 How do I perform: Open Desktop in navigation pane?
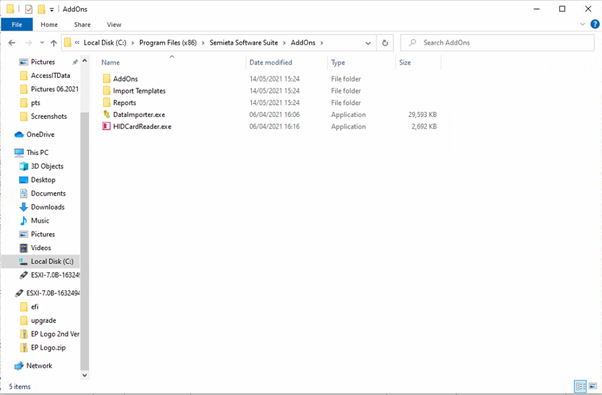coord(43,180)
